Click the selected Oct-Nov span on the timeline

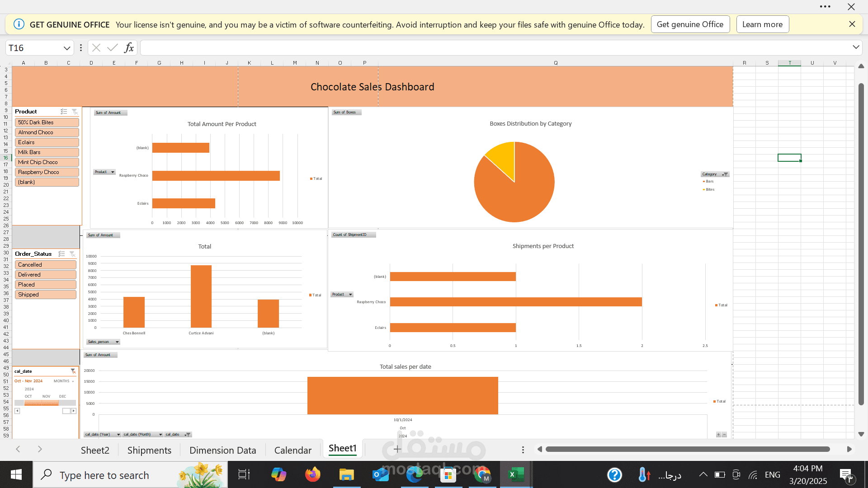pyautogui.click(x=41, y=403)
